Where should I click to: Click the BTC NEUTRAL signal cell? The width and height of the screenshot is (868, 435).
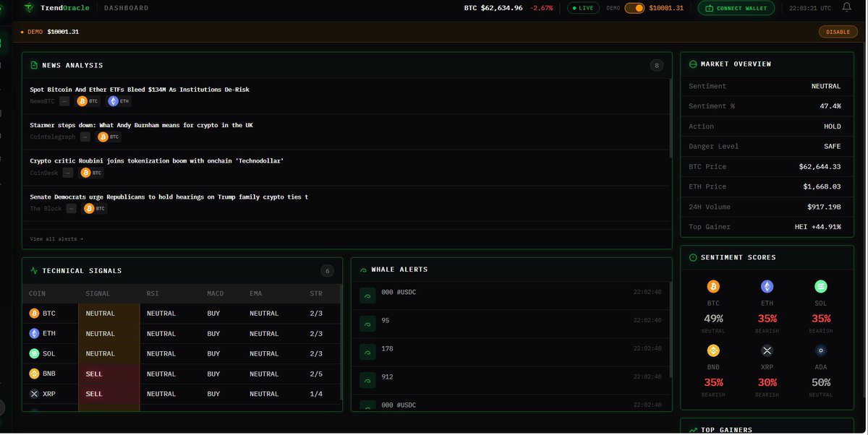coord(109,314)
